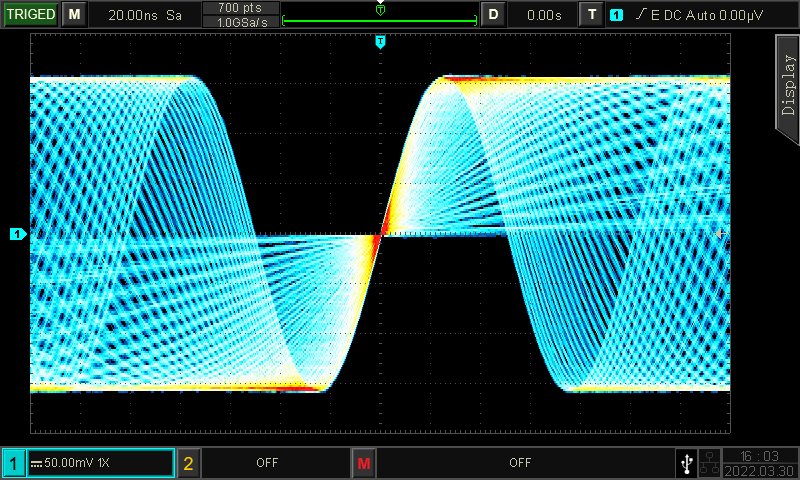This screenshot has height=480, width=800.
Task: Toggle channel 1 button in bottom bar
Action: pos(14,463)
